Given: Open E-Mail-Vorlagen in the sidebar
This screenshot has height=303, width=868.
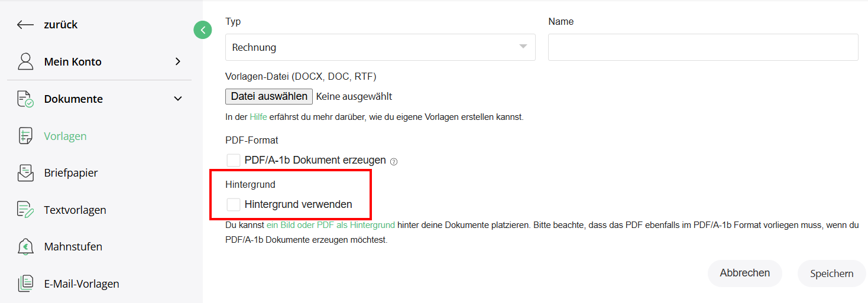Looking at the screenshot, I should (82, 284).
